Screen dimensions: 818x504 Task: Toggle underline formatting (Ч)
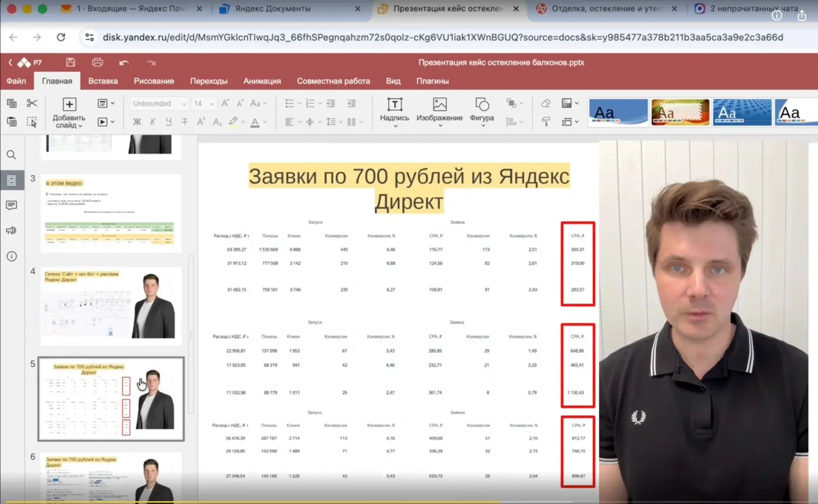tap(168, 122)
